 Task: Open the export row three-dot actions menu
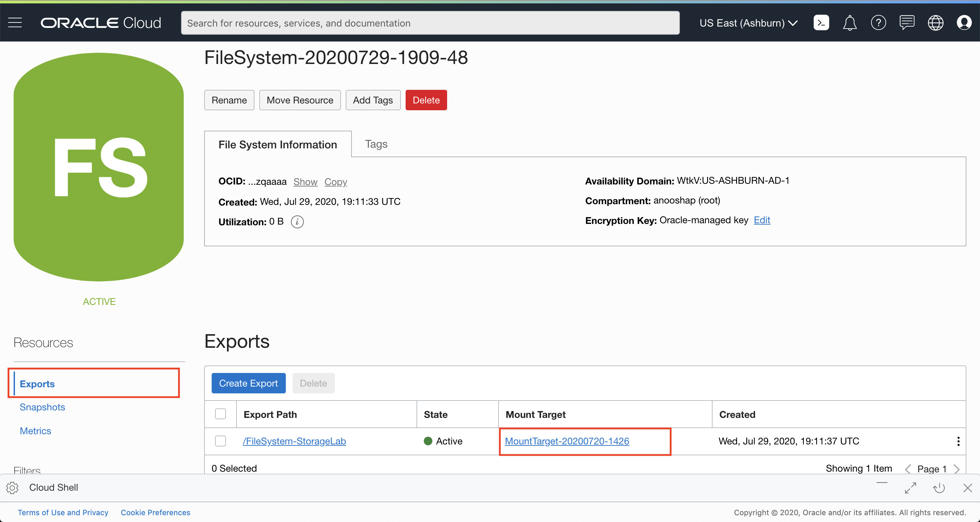point(958,441)
